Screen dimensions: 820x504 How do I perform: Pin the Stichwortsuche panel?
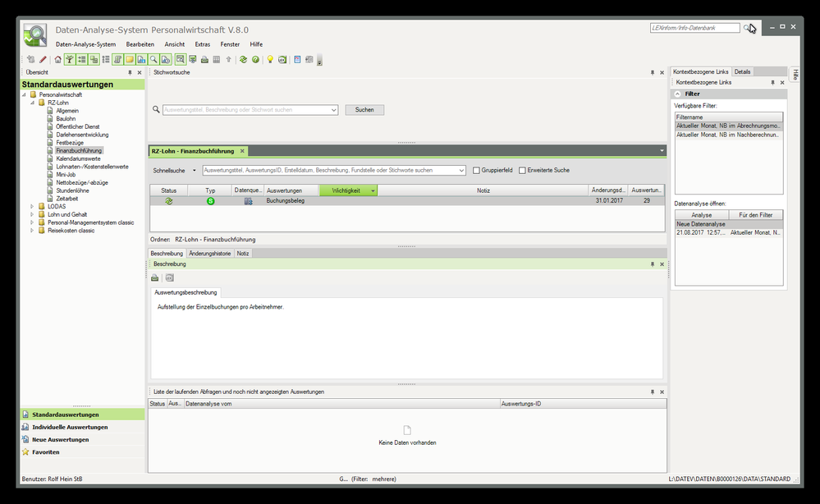click(x=652, y=73)
